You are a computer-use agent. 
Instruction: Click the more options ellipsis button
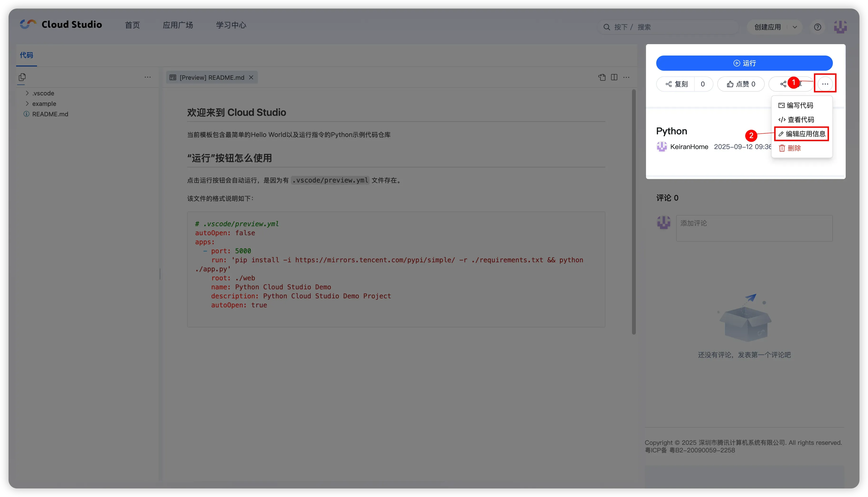point(825,84)
